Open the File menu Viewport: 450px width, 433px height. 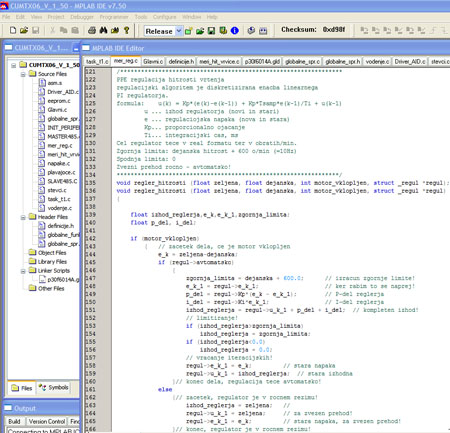click(x=6, y=17)
